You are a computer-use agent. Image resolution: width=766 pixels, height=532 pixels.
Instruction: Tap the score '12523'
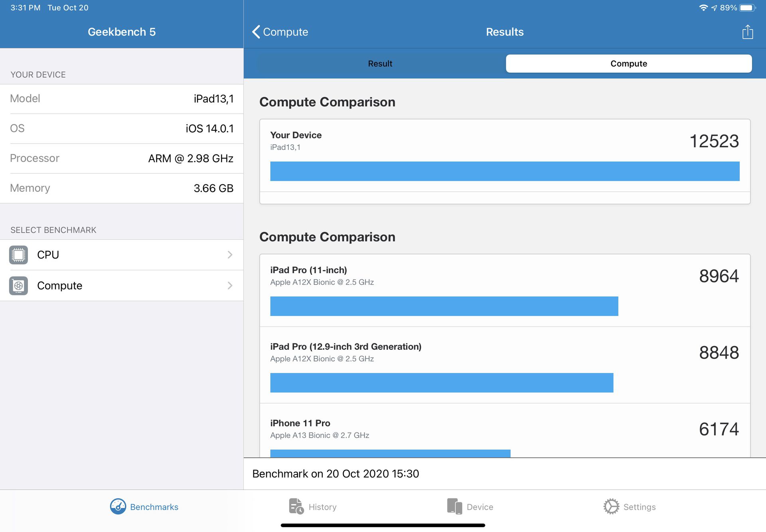click(714, 141)
